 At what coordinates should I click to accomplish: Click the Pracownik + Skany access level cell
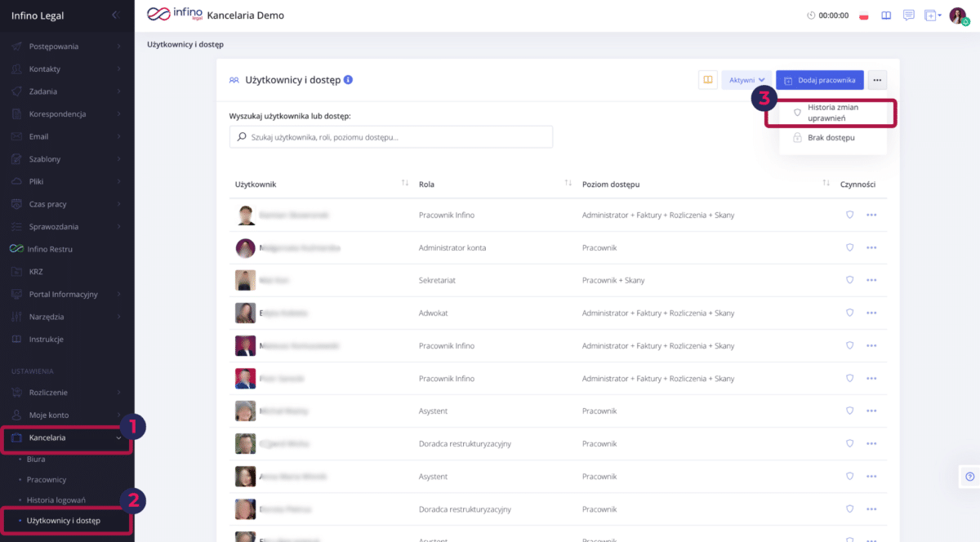tap(613, 280)
